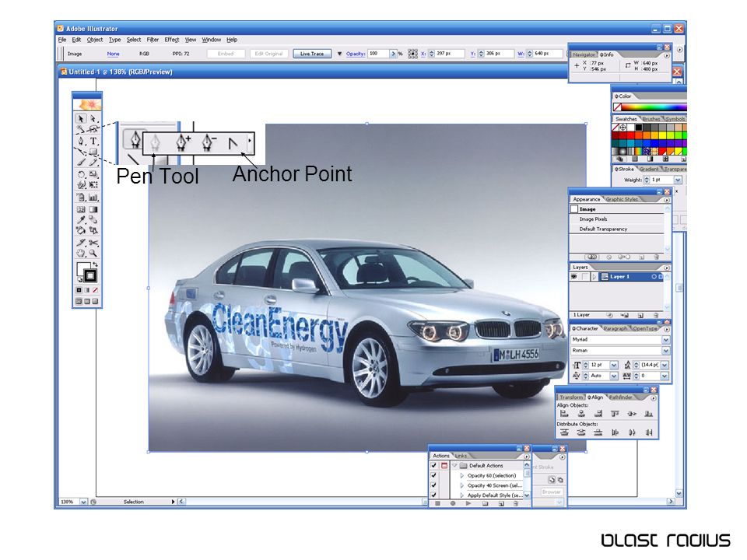747x560 pixels.
Task: Delete layer via Layers panel trash icon
Action: [656, 315]
